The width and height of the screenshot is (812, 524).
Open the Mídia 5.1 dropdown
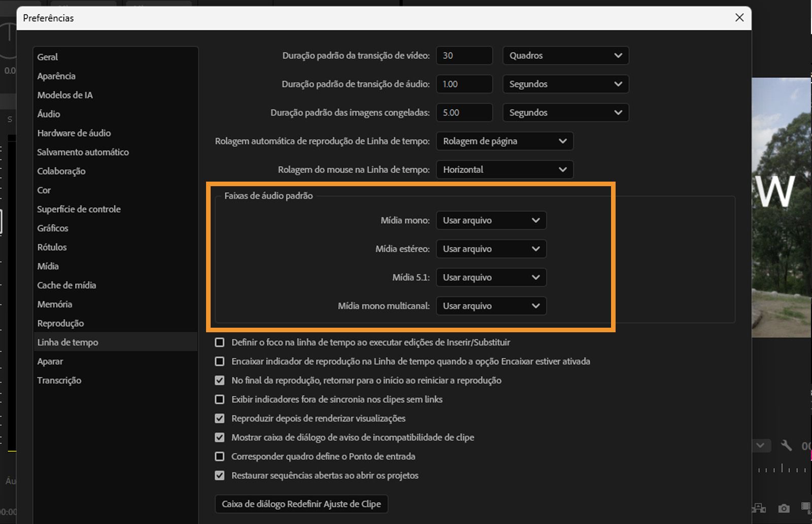tap(490, 277)
